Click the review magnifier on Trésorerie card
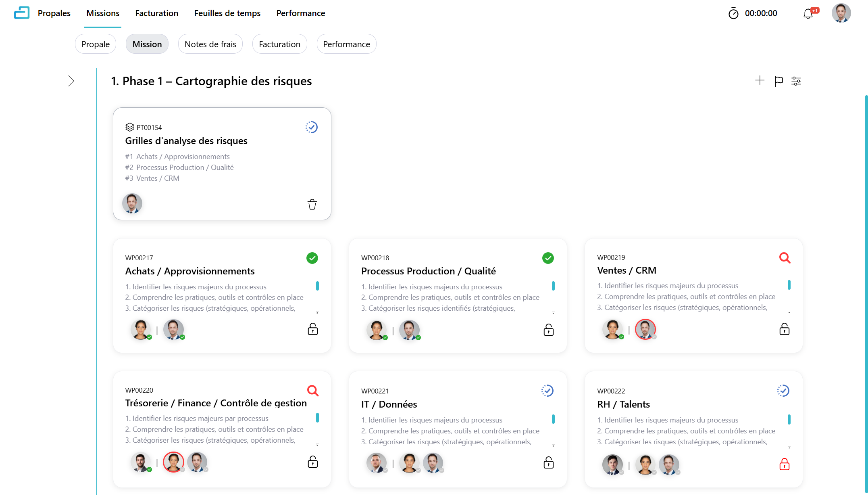The image size is (868, 502). pos(313,391)
